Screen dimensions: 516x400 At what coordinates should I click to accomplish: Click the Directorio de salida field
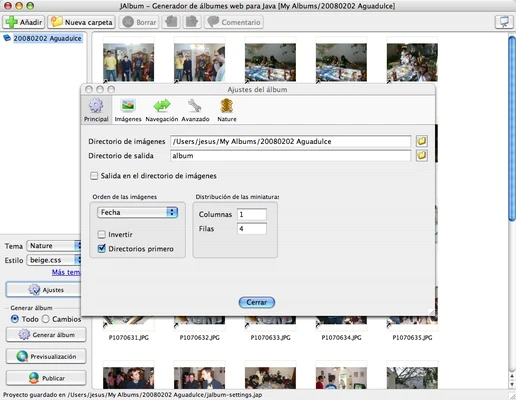tap(290, 156)
